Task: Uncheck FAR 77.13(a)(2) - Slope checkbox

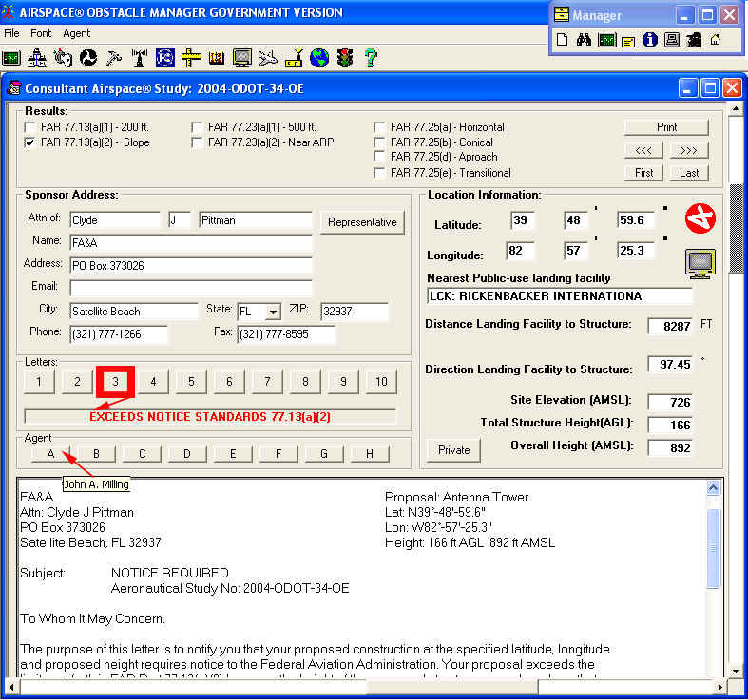Action: (x=31, y=142)
